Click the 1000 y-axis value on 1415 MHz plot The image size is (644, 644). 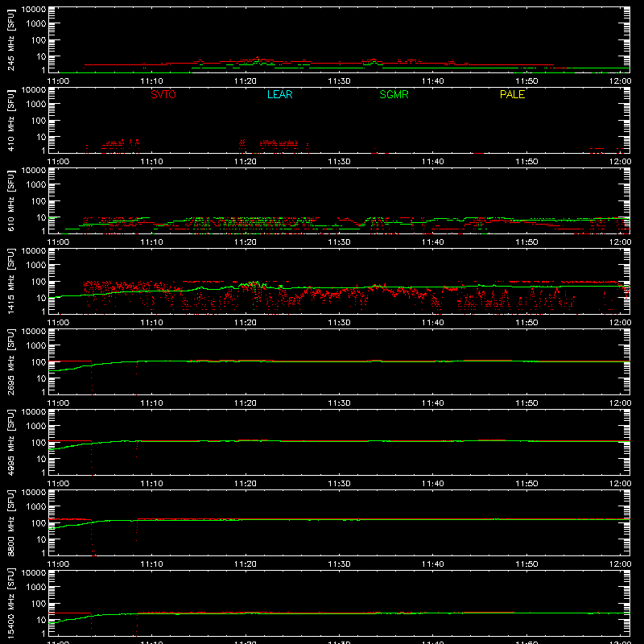(36, 266)
